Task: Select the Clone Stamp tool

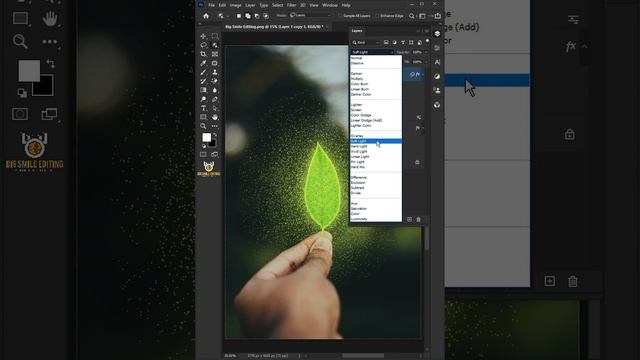Action: coord(215,72)
